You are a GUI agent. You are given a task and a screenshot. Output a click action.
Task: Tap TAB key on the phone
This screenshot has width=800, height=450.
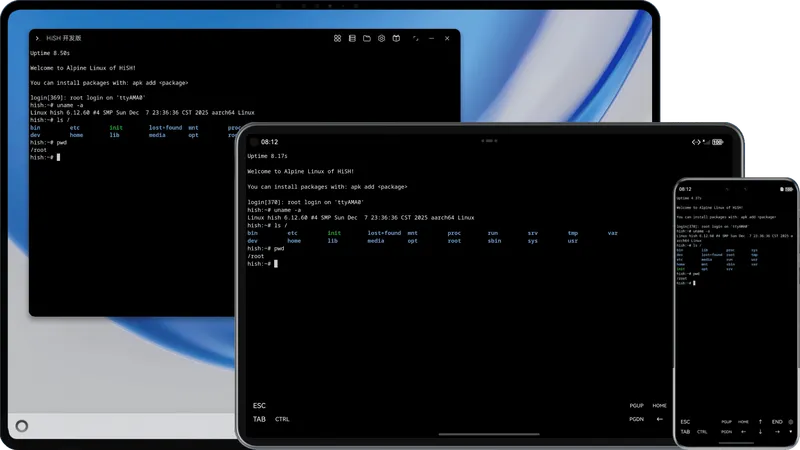[x=685, y=432]
